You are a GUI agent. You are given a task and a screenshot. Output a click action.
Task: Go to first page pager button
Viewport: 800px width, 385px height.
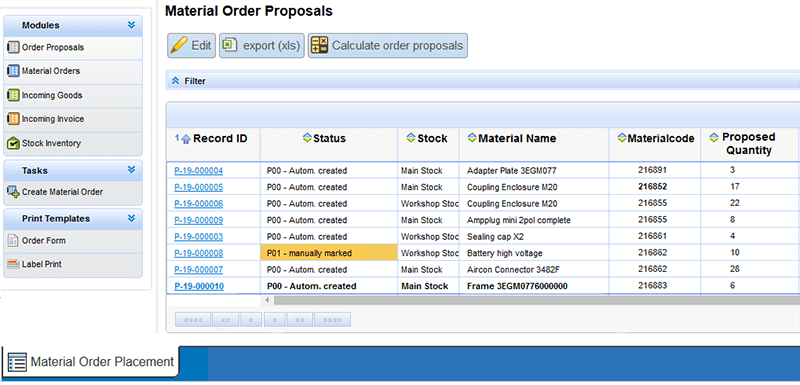[193, 320]
